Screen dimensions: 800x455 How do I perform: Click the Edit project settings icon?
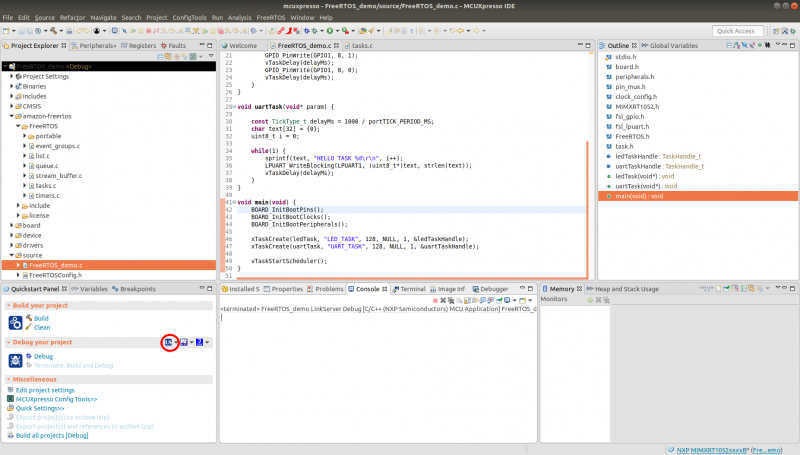pos(10,390)
